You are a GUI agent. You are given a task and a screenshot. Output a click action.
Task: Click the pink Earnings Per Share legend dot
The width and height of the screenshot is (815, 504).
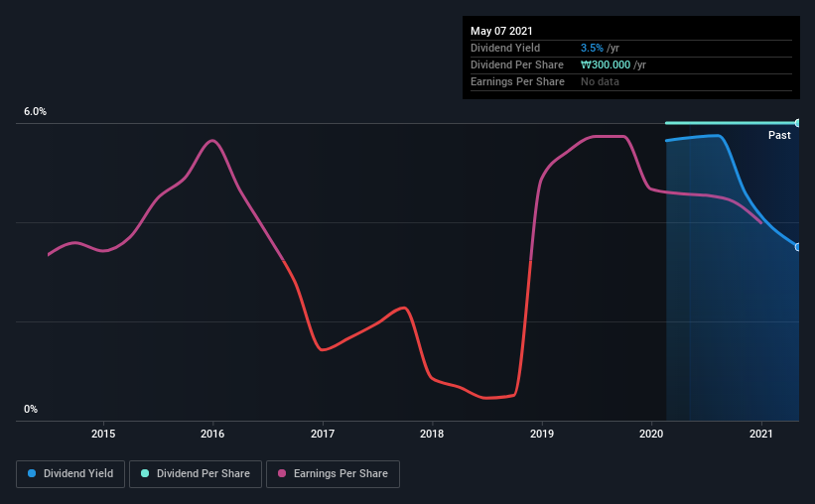[x=282, y=473]
